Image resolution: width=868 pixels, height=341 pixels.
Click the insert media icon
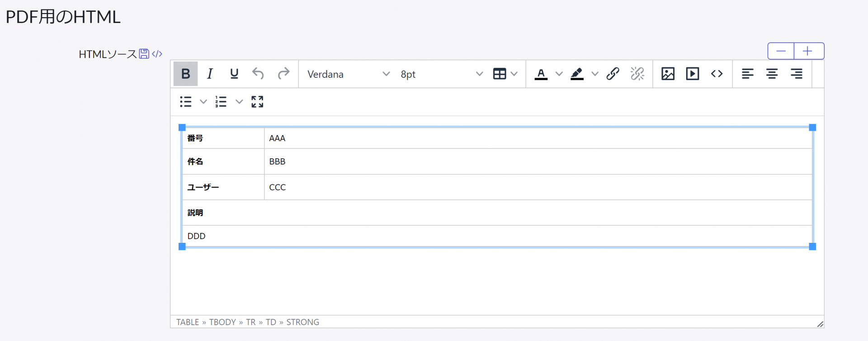point(692,74)
